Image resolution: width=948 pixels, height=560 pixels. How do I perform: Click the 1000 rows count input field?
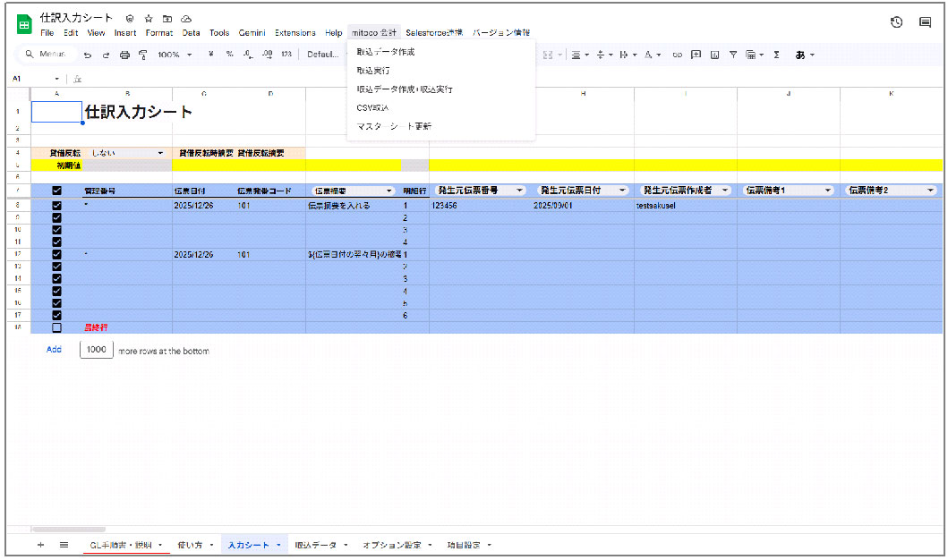coord(97,350)
